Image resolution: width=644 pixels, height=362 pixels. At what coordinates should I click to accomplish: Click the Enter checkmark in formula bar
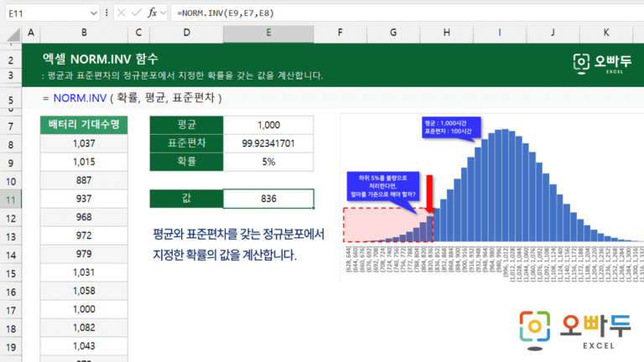(x=137, y=13)
